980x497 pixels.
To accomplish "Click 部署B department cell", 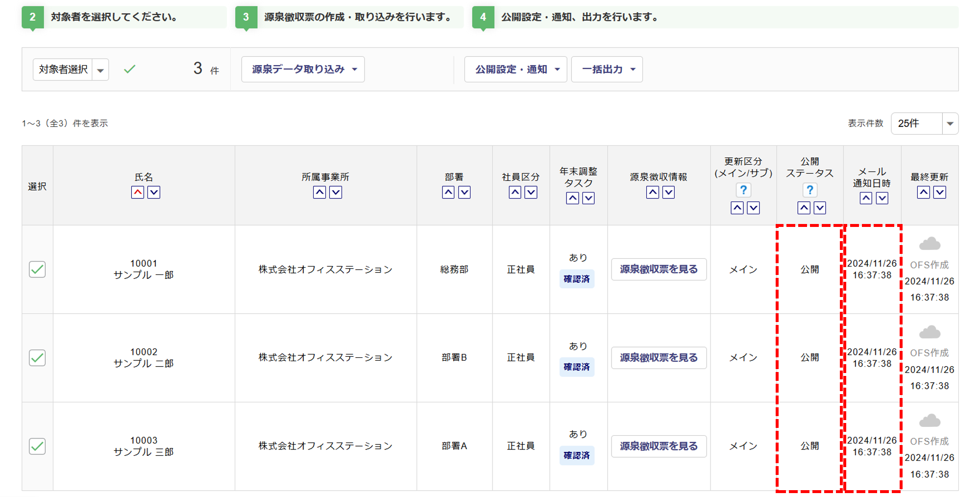I will tap(454, 358).
